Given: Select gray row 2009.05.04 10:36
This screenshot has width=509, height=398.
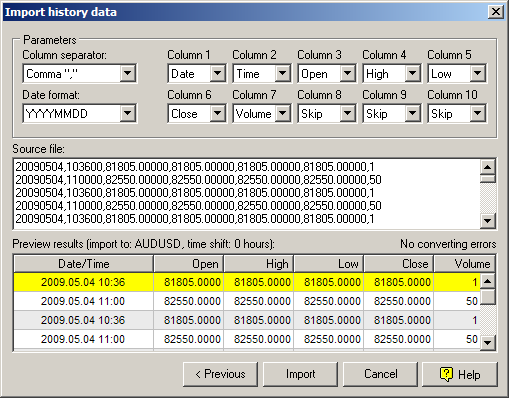Looking at the screenshot, I should (x=247, y=320).
